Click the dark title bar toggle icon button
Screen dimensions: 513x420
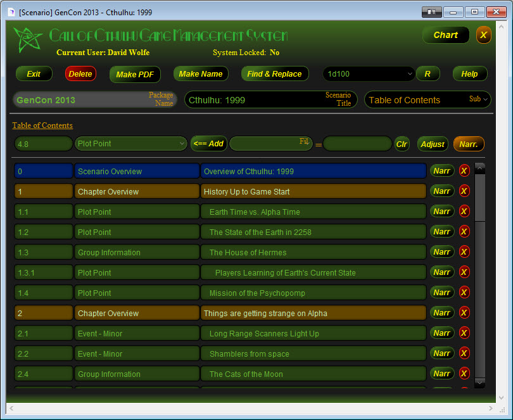[x=431, y=12]
